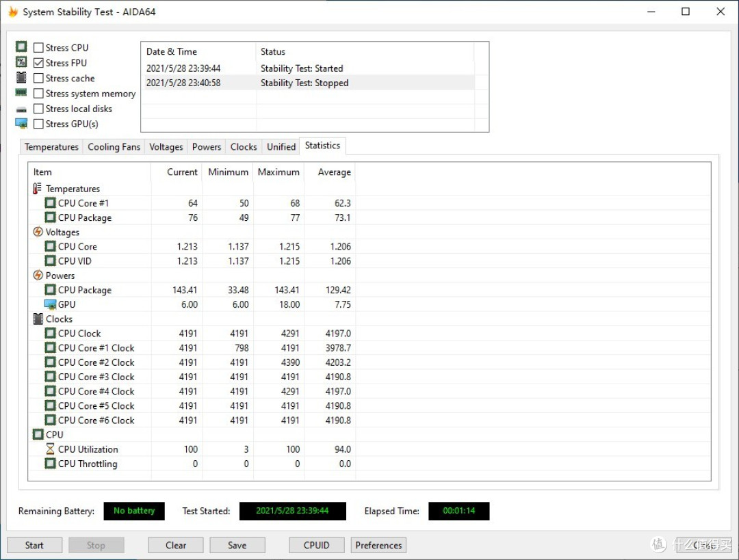
Task: Select the Stability Test: Started log row
Action: (x=308, y=68)
